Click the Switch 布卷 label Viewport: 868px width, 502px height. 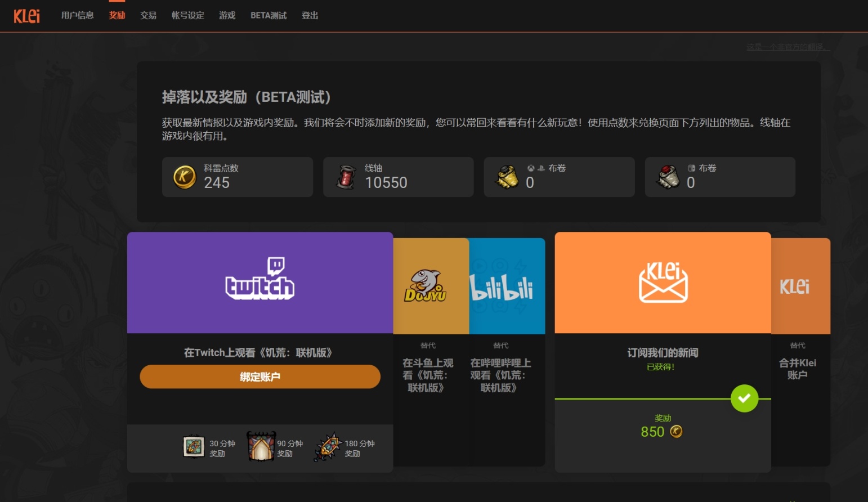[x=702, y=168]
